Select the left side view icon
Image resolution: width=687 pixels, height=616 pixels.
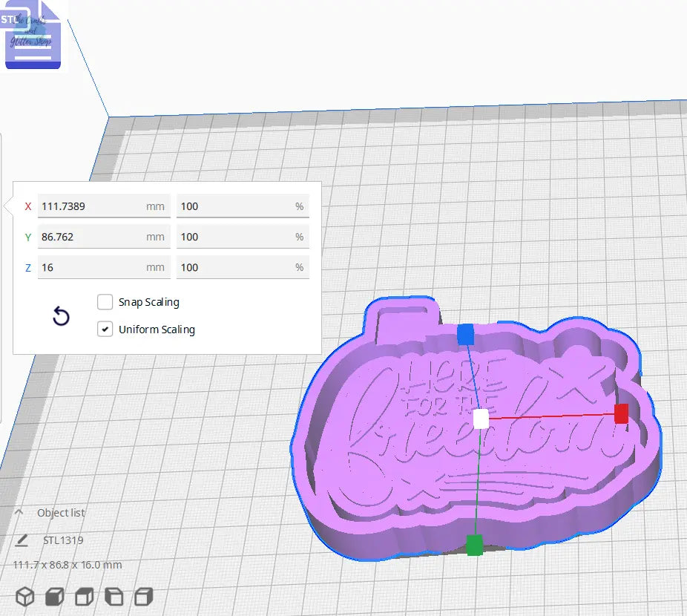[x=114, y=596]
